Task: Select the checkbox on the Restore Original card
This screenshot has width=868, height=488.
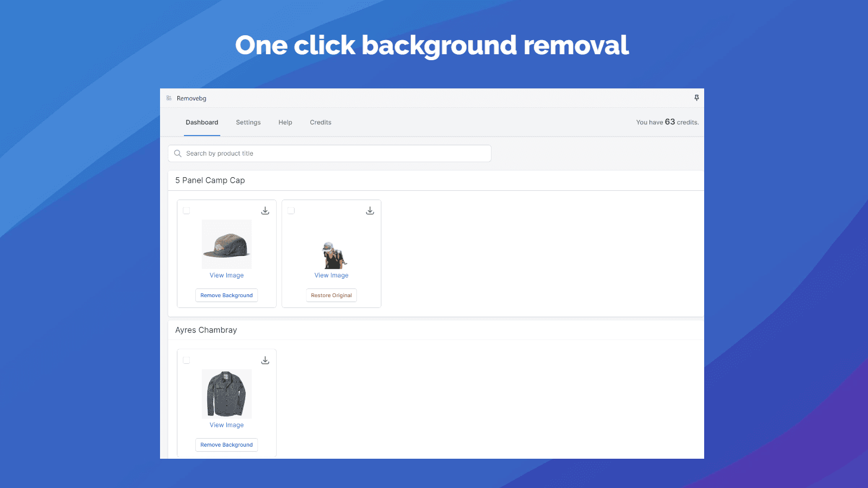Action: (x=291, y=210)
